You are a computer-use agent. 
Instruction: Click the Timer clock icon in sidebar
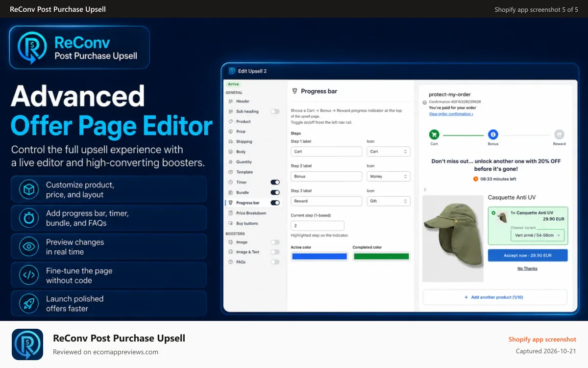(x=230, y=183)
